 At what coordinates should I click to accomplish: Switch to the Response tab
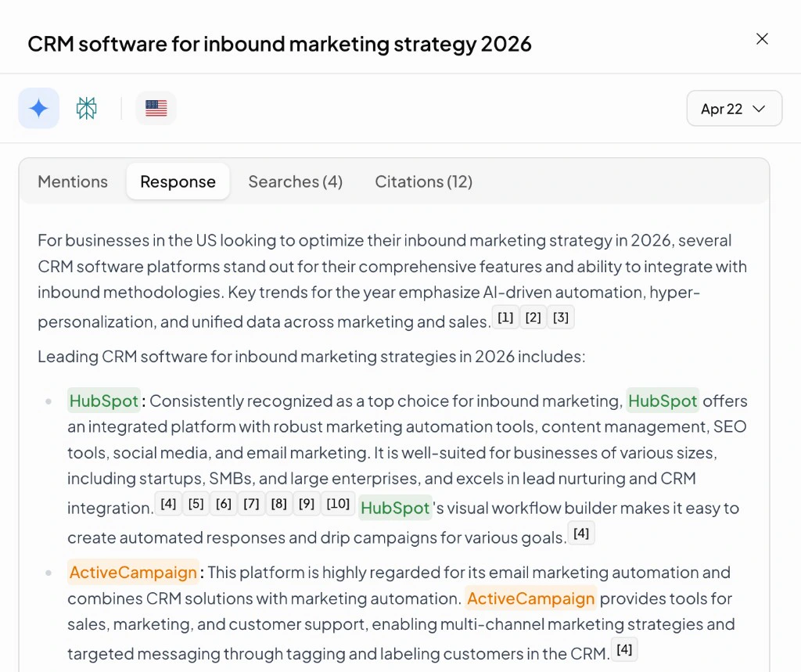click(x=178, y=181)
